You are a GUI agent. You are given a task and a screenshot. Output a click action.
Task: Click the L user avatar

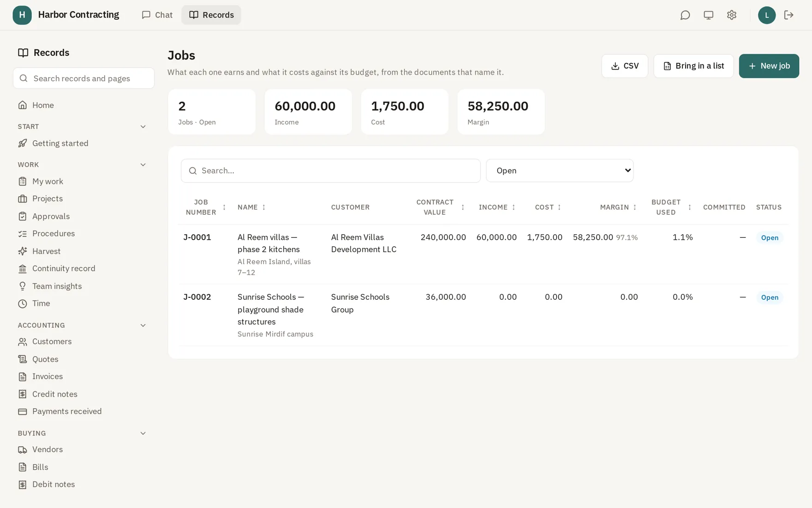click(x=766, y=15)
